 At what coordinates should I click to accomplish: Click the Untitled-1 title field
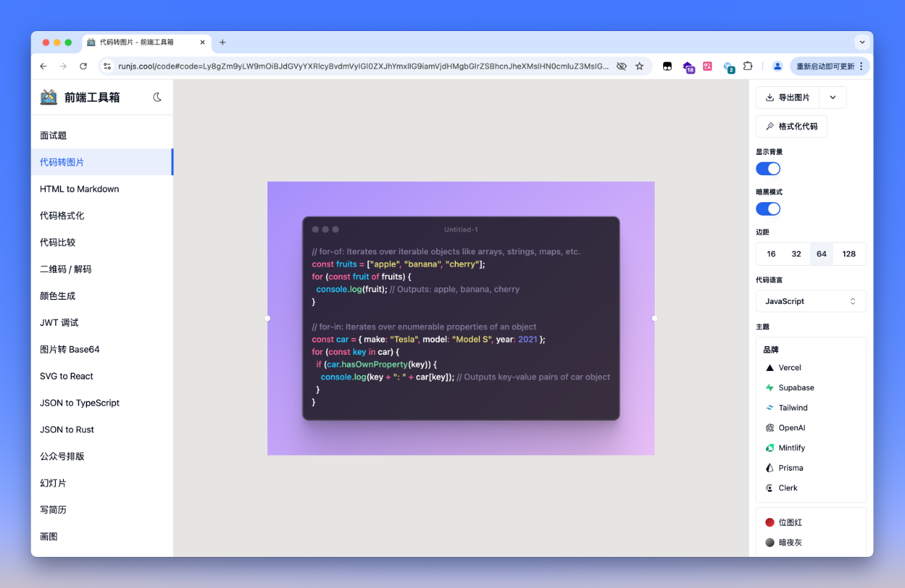[x=461, y=230]
